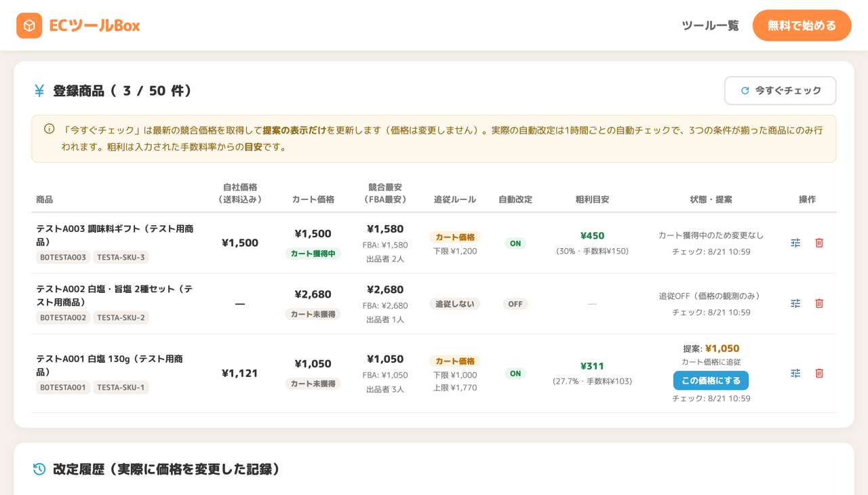
Task: Apply suggestion with この価格にする button
Action: point(711,380)
